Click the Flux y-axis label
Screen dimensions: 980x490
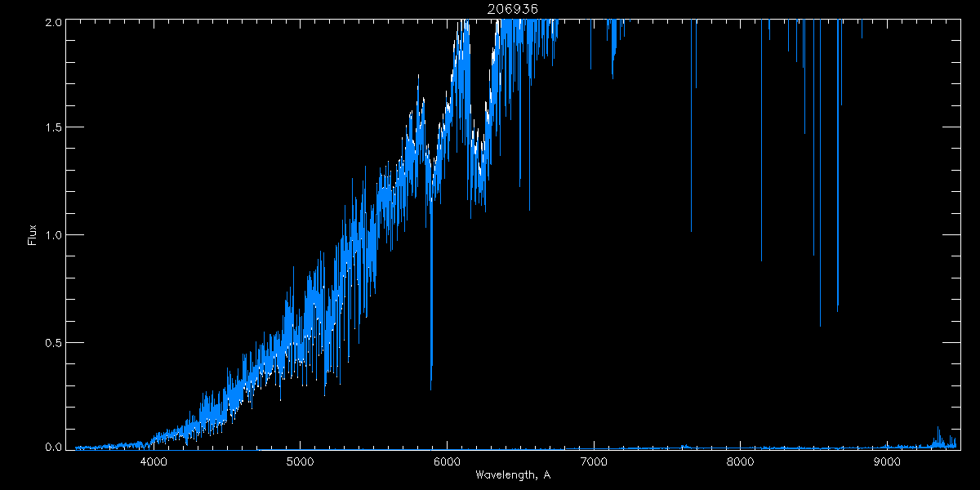33,234
